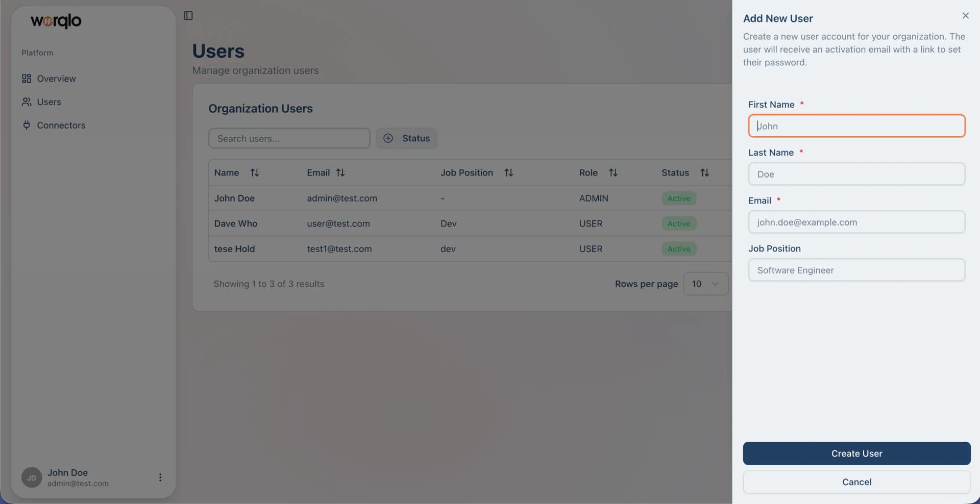This screenshot has height=504, width=980.
Task: Click the Search users field
Action: (x=289, y=138)
